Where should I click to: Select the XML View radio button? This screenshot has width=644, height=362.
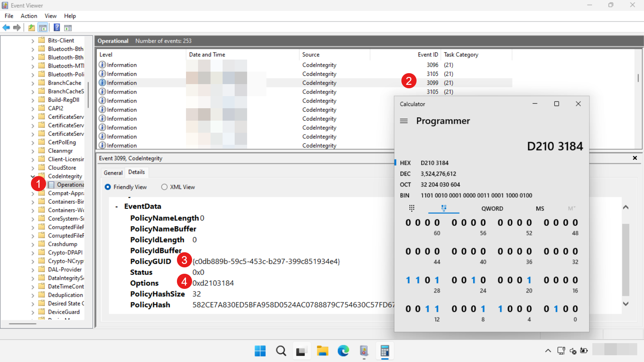click(164, 187)
